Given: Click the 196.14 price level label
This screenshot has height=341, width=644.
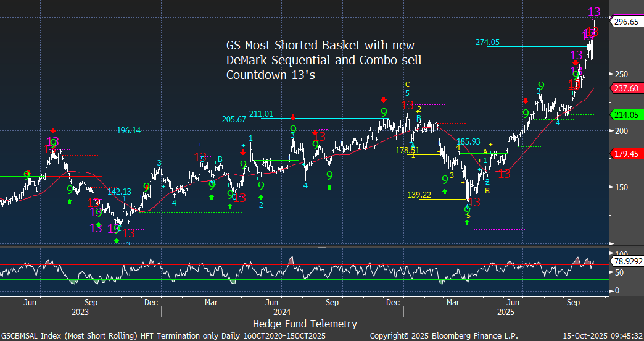Looking at the screenshot, I should pos(129,130).
